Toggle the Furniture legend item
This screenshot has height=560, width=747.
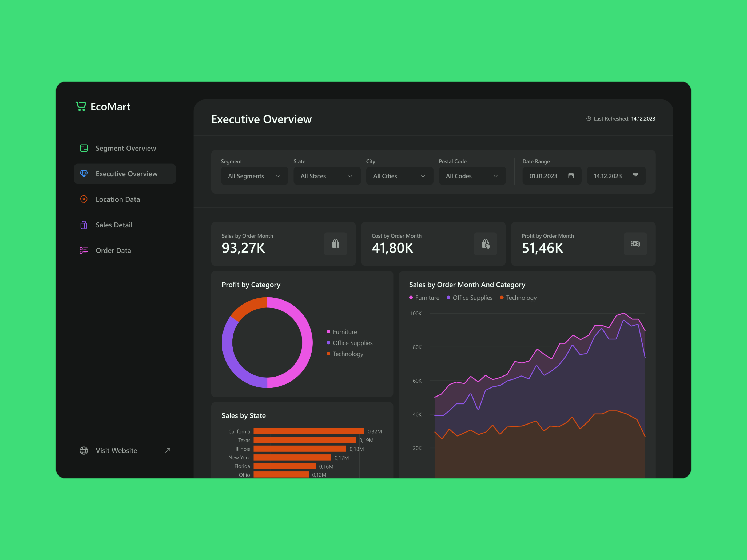click(x=424, y=297)
